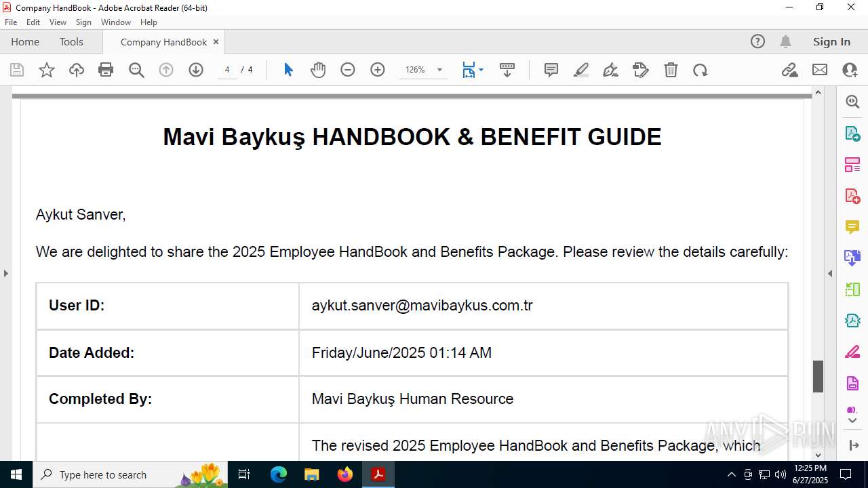Click the page number field
The width and height of the screenshot is (868, 488).
(x=227, y=70)
